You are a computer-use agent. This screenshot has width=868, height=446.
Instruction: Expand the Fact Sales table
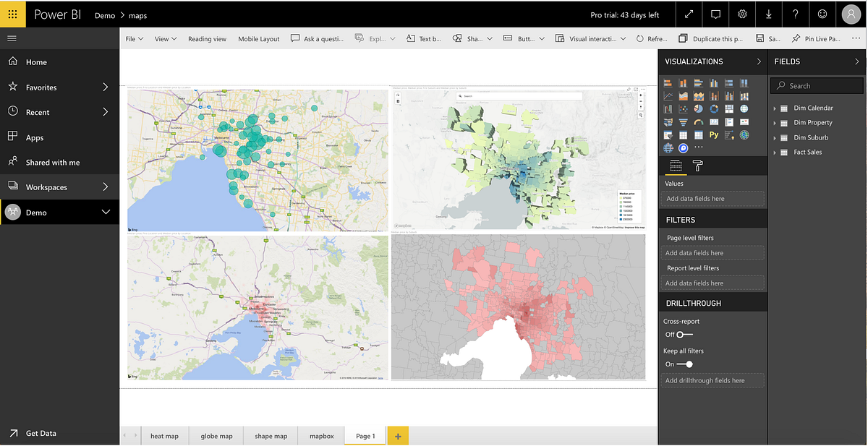click(x=776, y=152)
